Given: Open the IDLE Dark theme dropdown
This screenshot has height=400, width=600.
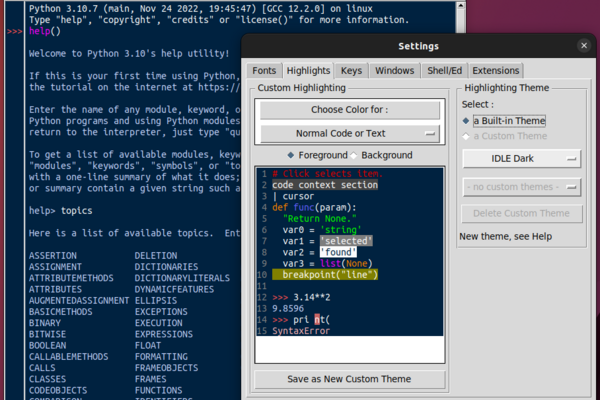Looking at the screenshot, I should click(522, 158).
